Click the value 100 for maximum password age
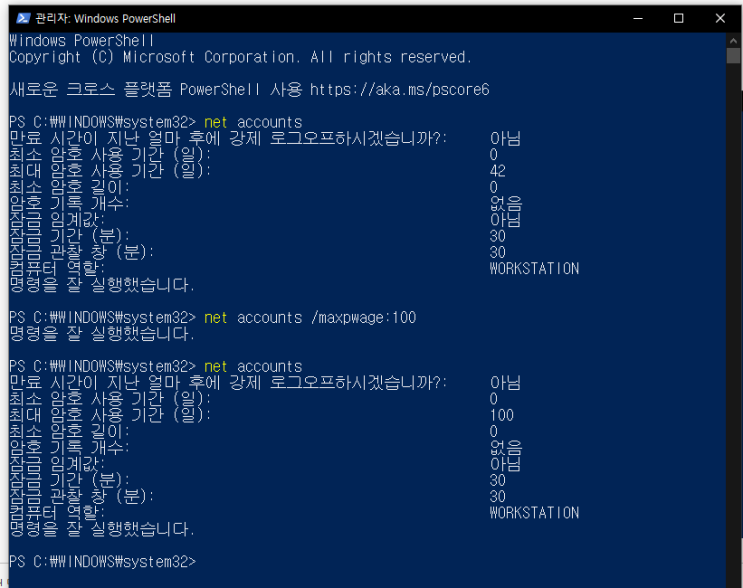743x588 pixels. click(502, 415)
